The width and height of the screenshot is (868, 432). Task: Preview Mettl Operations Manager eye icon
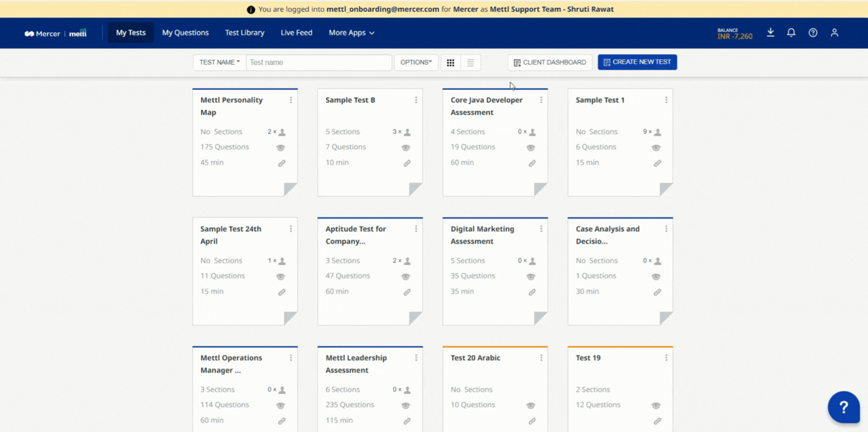[281, 405]
